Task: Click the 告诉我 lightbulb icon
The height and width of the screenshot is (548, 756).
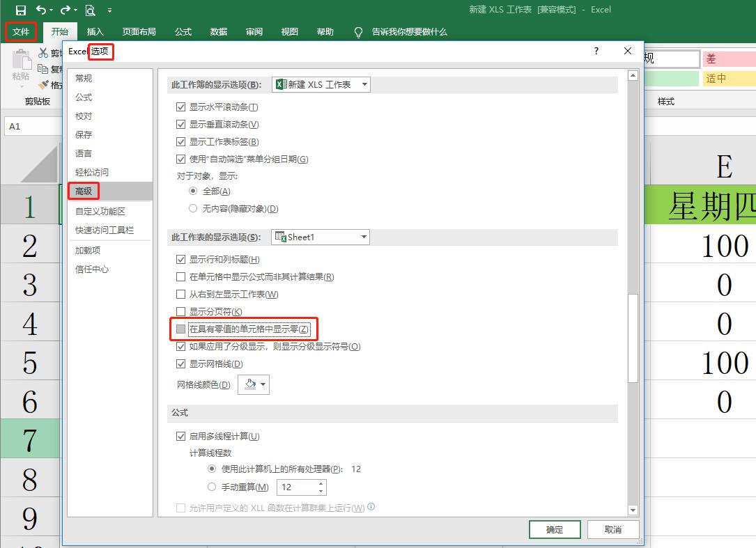Action: (x=358, y=31)
